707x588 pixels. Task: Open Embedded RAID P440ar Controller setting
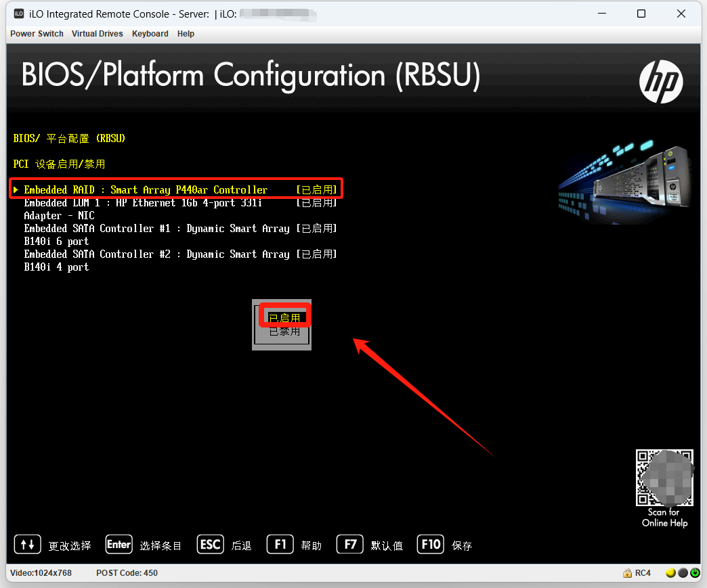(x=146, y=190)
